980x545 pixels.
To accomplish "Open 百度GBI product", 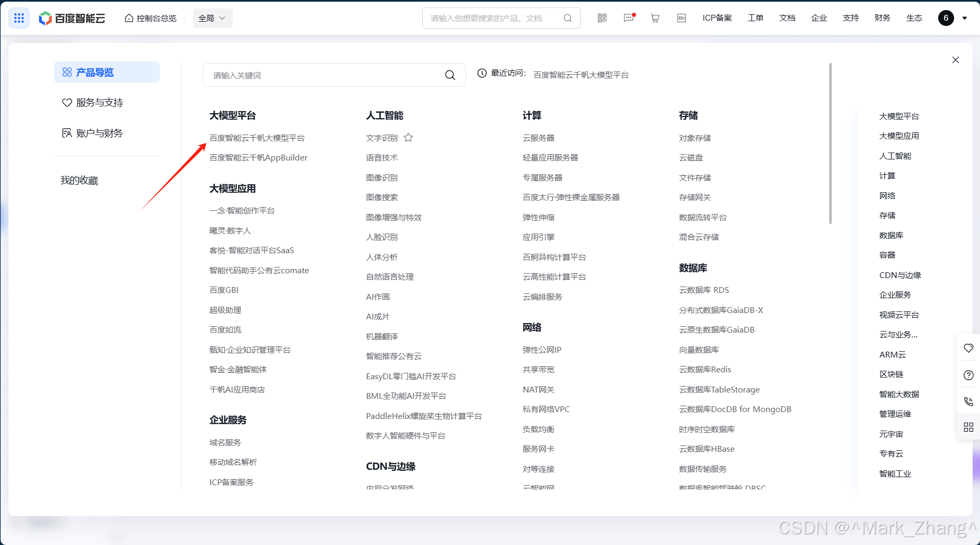I will (x=224, y=290).
